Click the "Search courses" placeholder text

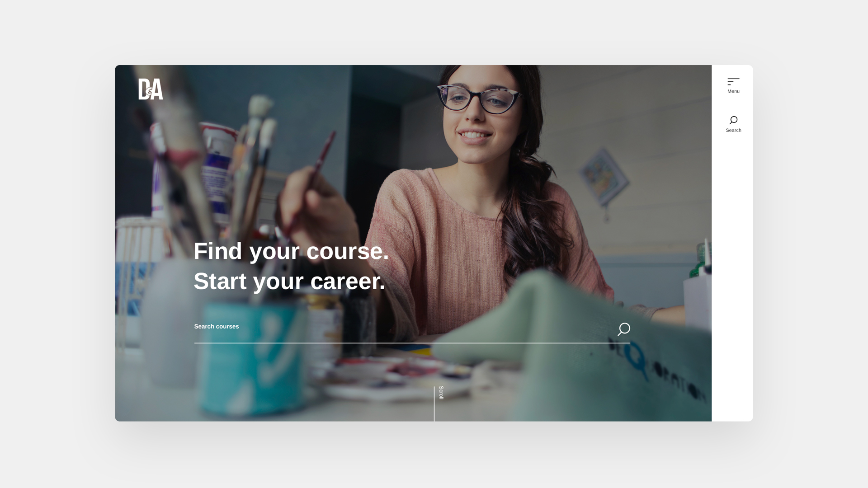click(217, 326)
